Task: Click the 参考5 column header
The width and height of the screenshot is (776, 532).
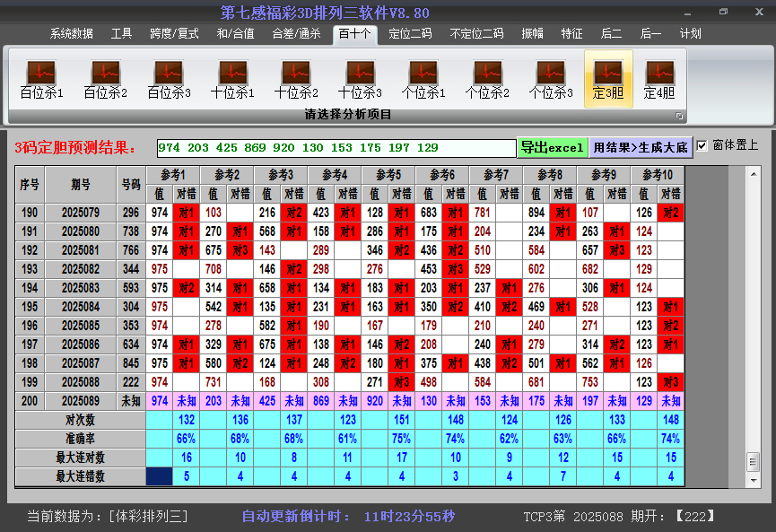Action: coord(388,175)
